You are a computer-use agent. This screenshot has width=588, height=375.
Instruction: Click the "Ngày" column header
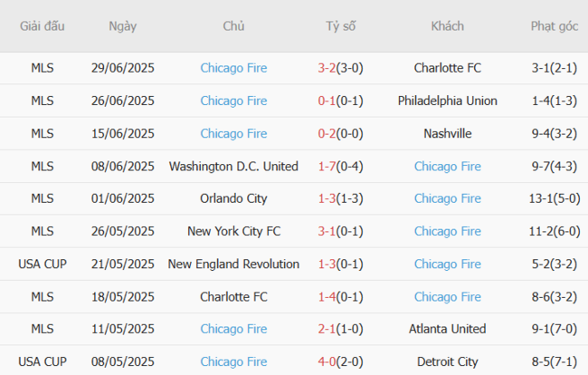click(x=122, y=26)
